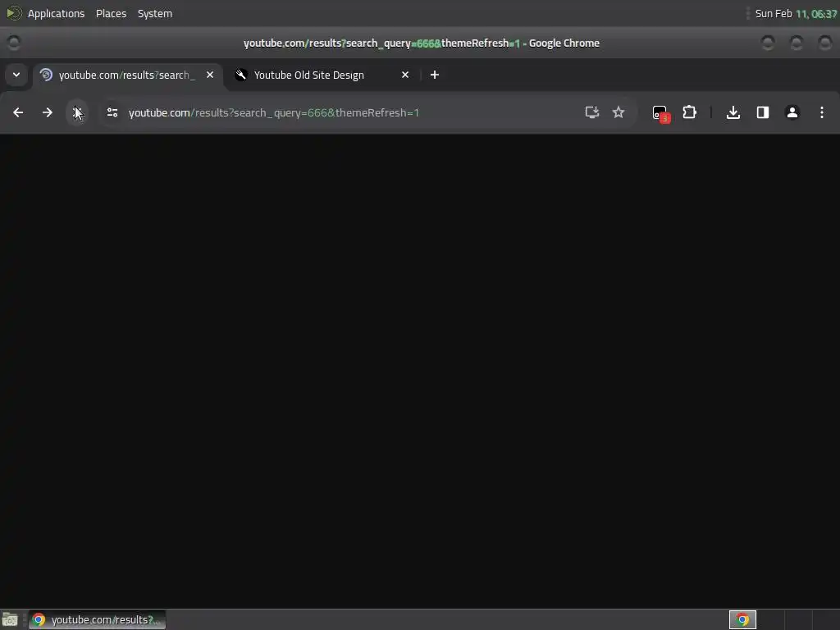The image size is (840, 630).
Task: Close the youtube.com results tab
Action: click(210, 75)
